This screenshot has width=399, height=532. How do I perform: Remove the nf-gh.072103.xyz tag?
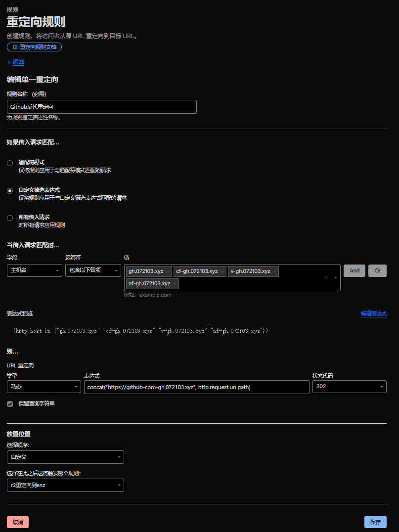pos(175,284)
